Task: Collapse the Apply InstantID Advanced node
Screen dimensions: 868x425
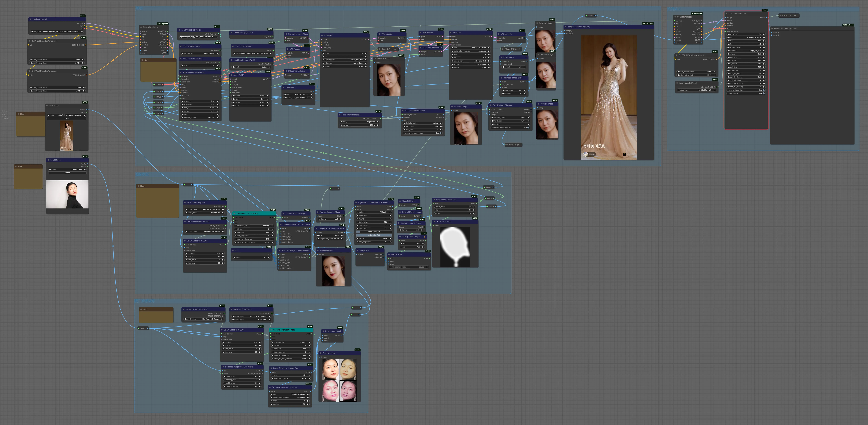Action: click(x=181, y=72)
